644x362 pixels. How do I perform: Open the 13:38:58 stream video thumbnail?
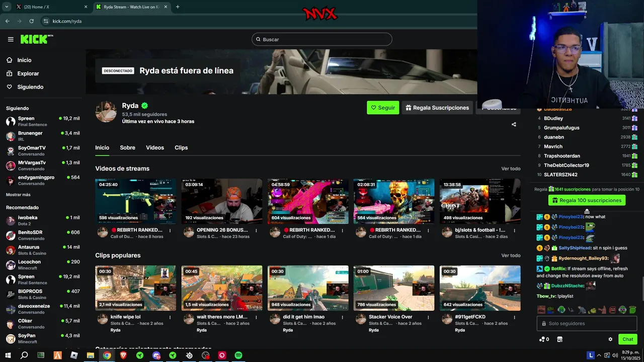click(480, 201)
